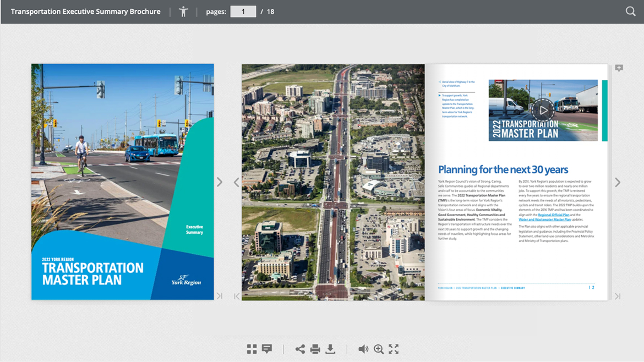Screen dimensions: 644x362
Task: Add a bookmark using the top-right page icon
Action: pos(619,68)
